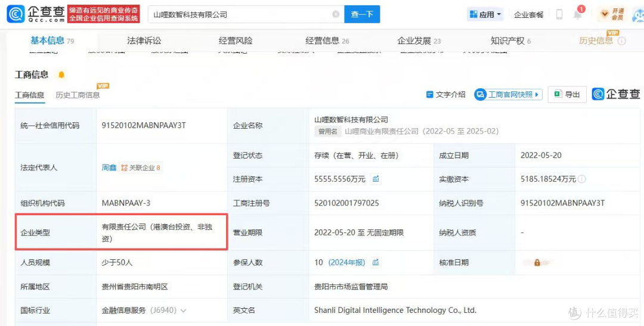Click 存续（在营、开业、在册） status value
The image size is (644, 326).
[356, 155]
